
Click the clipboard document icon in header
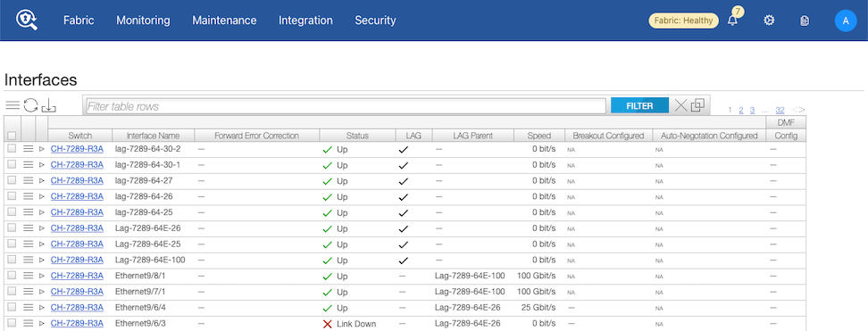tap(805, 21)
